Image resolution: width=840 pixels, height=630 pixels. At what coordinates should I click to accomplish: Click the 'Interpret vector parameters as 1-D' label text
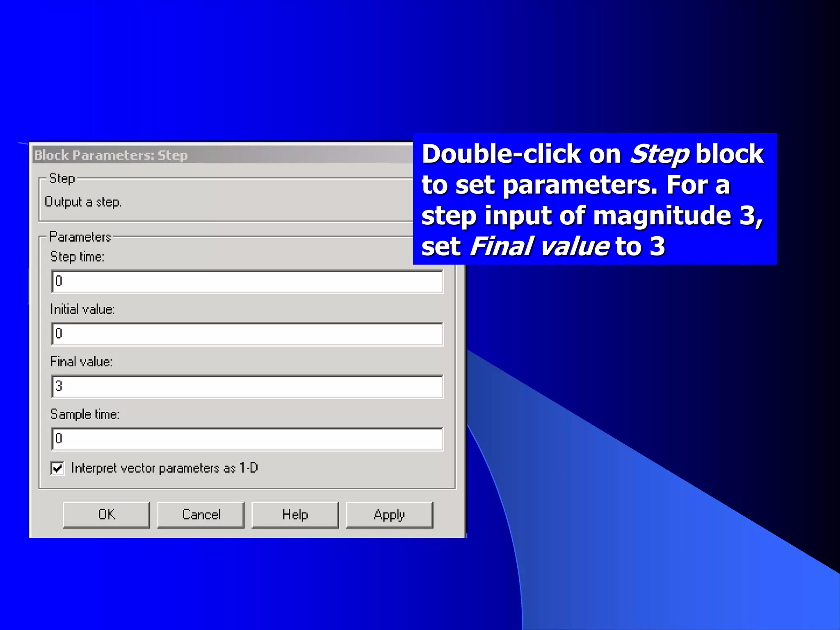[164, 468]
